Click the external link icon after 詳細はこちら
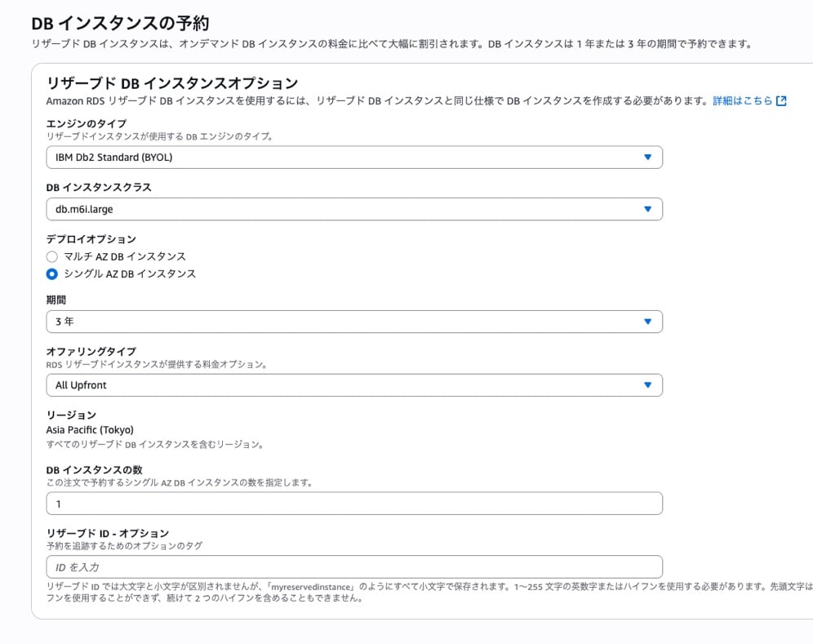The image size is (813, 644). [781, 101]
